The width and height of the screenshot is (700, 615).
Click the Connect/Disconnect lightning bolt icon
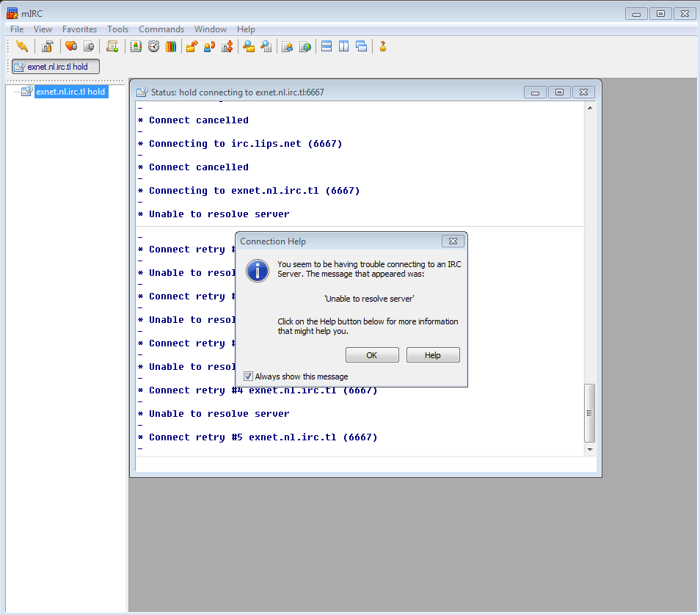click(21, 46)
